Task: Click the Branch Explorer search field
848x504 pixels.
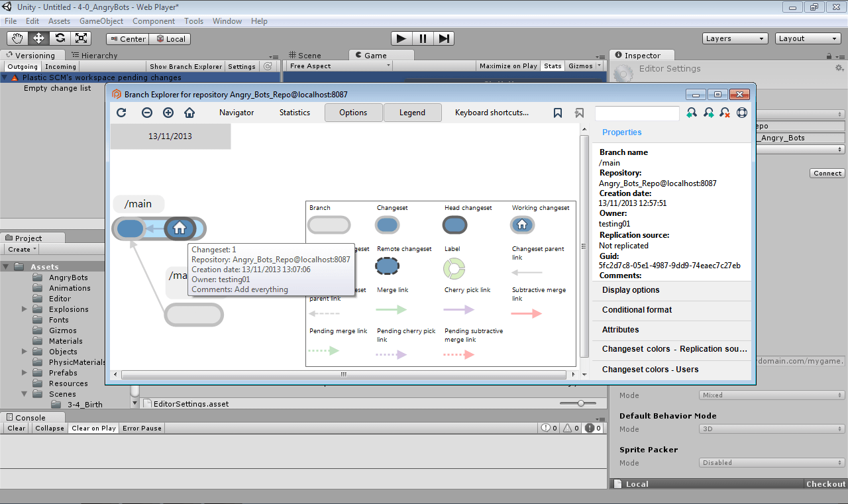Action: point(636,113)
